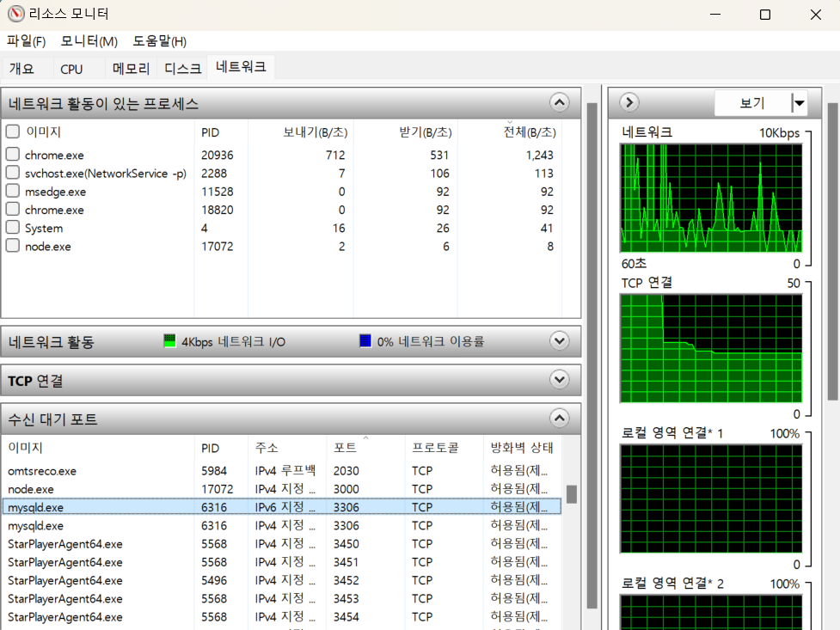
Task: Click System 보내기 value 16
Action: [339, 228]
